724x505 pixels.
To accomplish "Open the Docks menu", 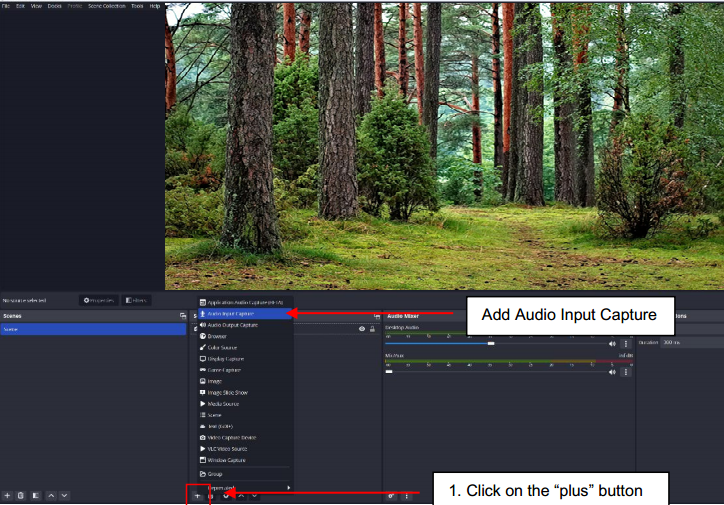I will (x=54, y=6).
